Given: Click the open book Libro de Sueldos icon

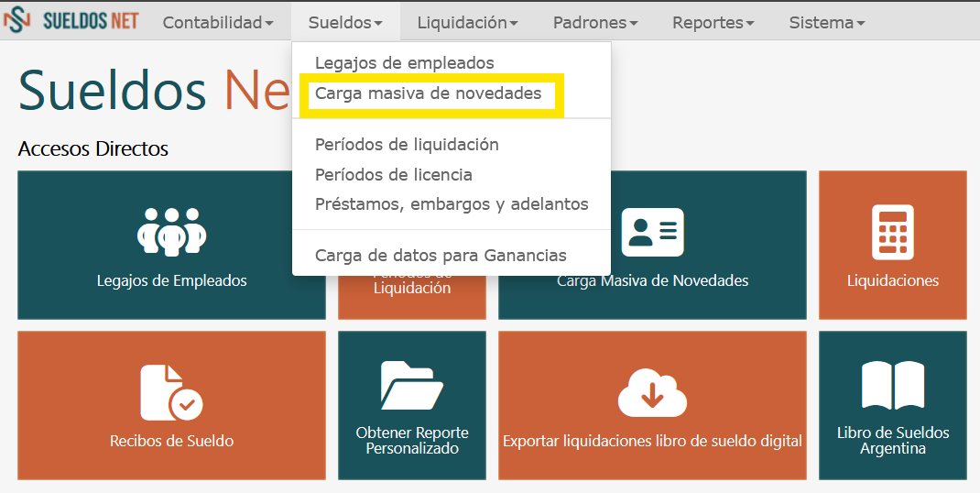Looking at the screenshot, I should (892, 385).
